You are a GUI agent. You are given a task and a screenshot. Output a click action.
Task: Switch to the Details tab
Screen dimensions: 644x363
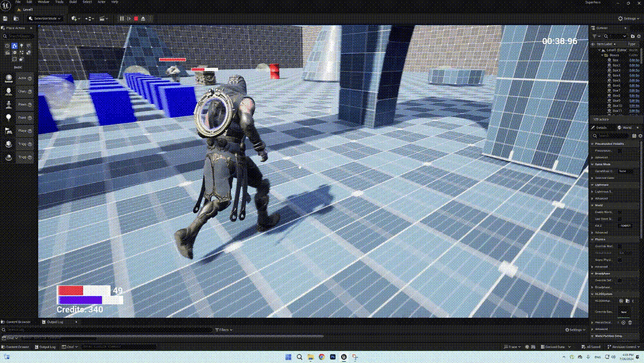pos(601,128)
